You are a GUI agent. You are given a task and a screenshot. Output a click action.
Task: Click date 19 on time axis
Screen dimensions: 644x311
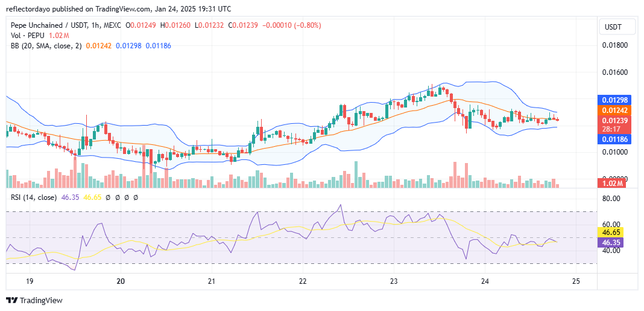(x=29, y=281)
